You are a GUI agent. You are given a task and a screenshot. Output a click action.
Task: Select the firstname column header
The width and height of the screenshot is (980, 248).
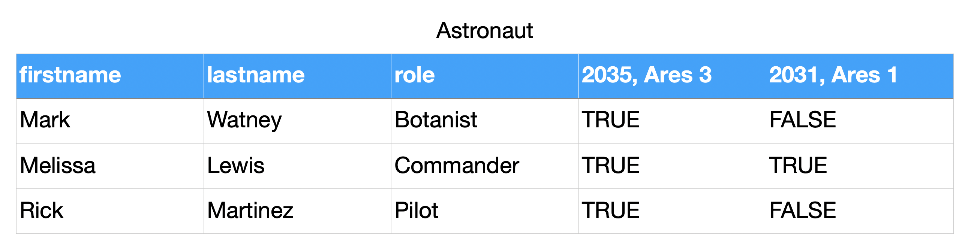pos(109,75)
